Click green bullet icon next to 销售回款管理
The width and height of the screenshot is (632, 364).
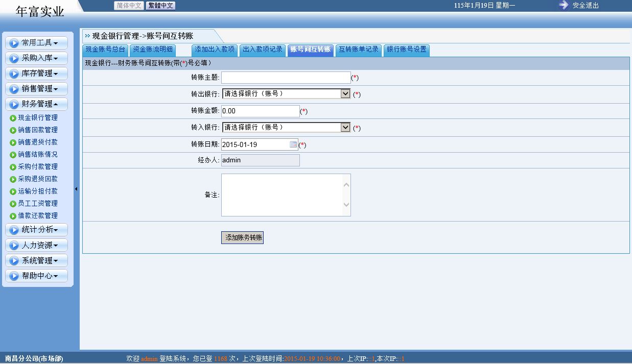click(13, 130)
